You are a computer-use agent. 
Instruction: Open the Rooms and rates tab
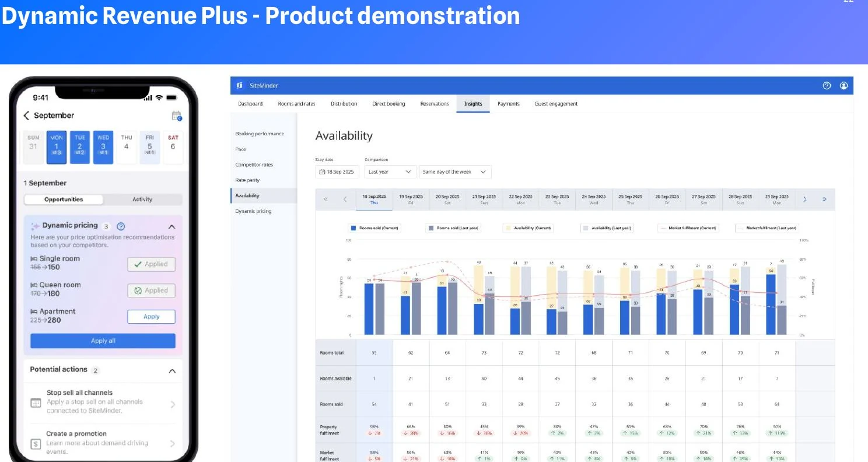(296, 104)
